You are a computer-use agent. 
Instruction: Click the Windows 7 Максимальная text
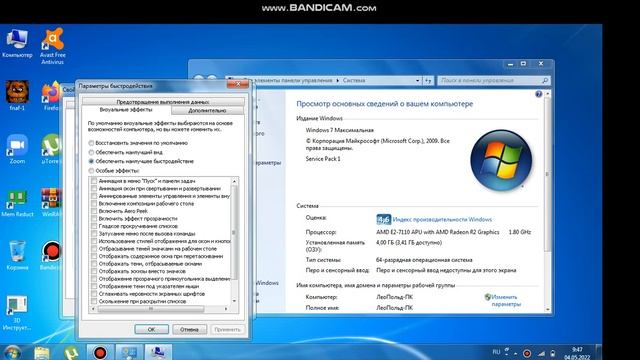point(340,130)
